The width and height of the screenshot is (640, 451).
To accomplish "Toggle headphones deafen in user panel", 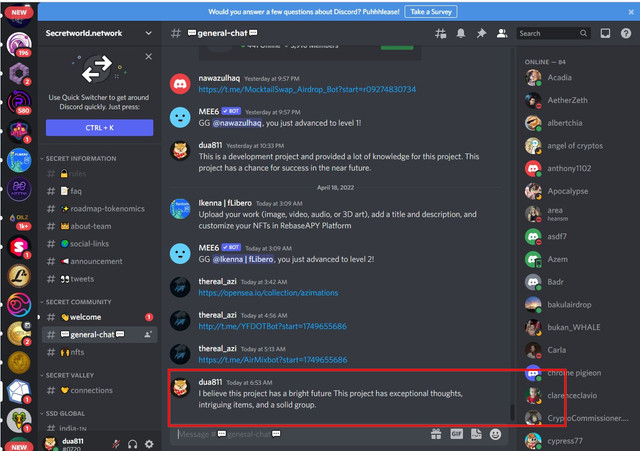I will 133,444.
